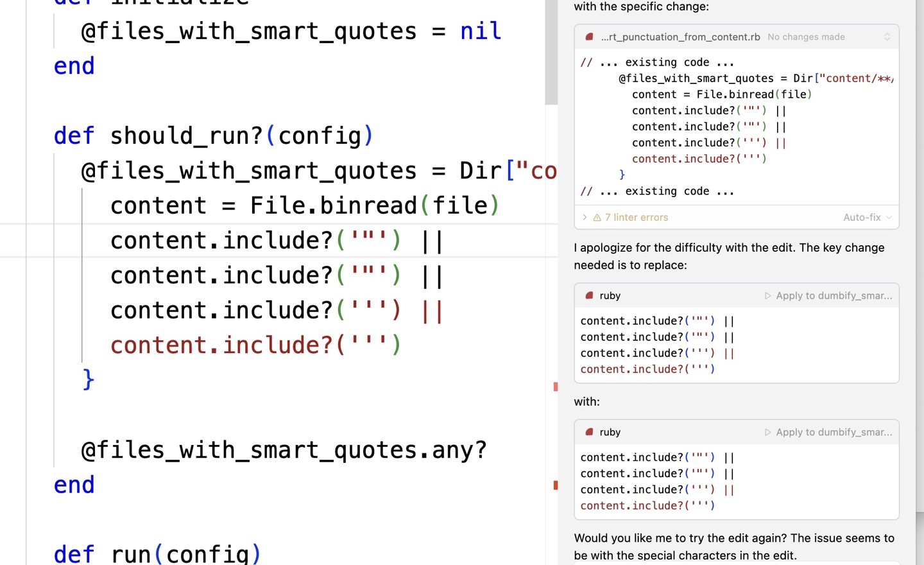Click the red content.include? line in the editor
The height and width of the screenshot is (565, 924).
pyautogui.click(x=255, y=345)
